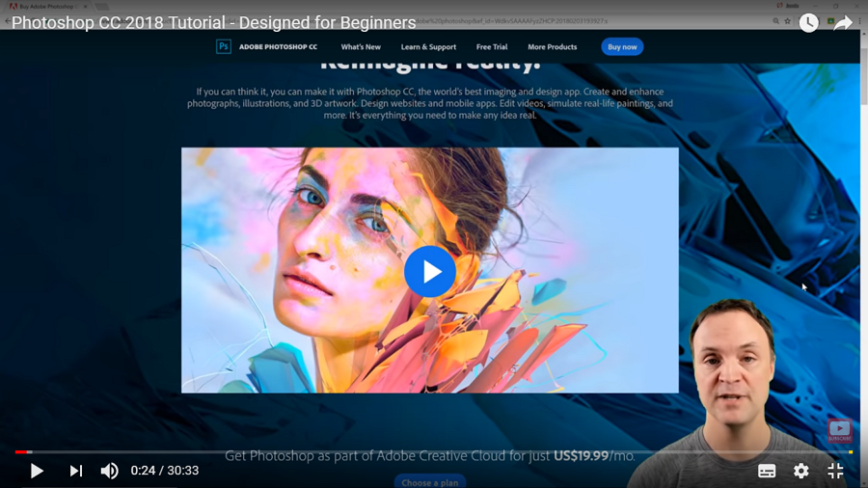868x488 pixels.
Task: Click the Photoshop Ps logo icon
Action: pos(223,46)
